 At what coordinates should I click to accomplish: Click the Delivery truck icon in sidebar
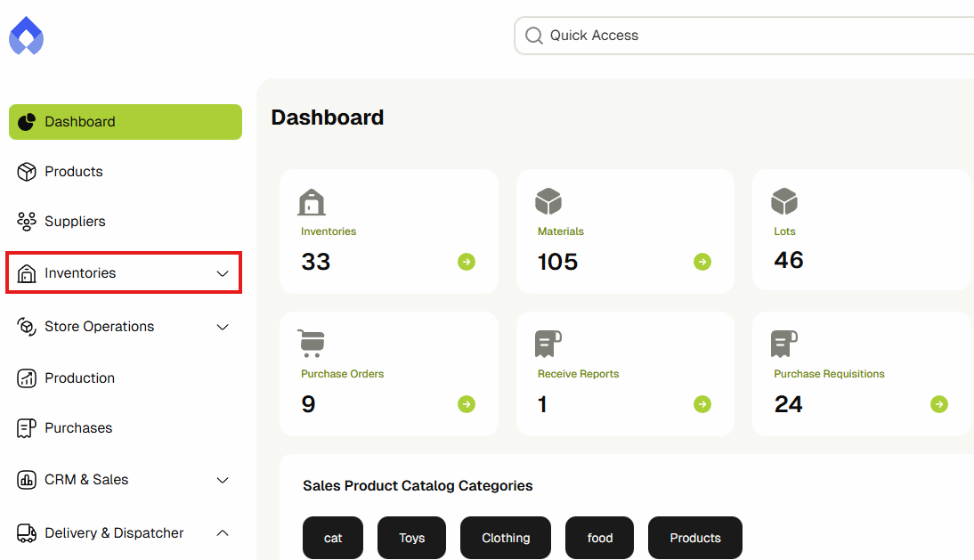27,533
